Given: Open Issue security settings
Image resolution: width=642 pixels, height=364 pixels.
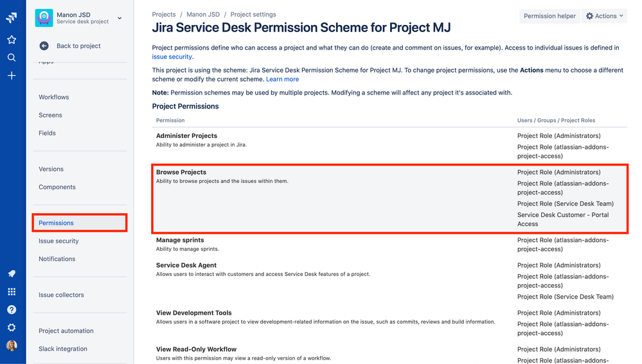Looking at the screenshot, I should pos(58,241).
